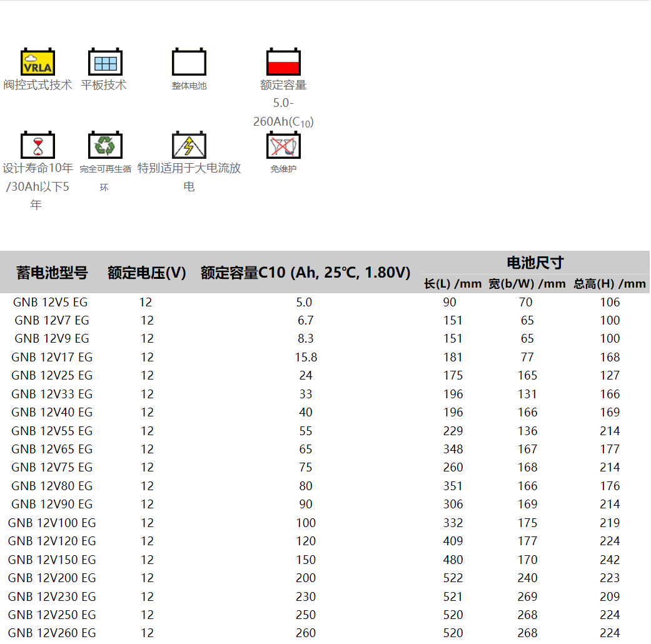
Task: Select model GNB 12V230 EG
Action: 52,596
